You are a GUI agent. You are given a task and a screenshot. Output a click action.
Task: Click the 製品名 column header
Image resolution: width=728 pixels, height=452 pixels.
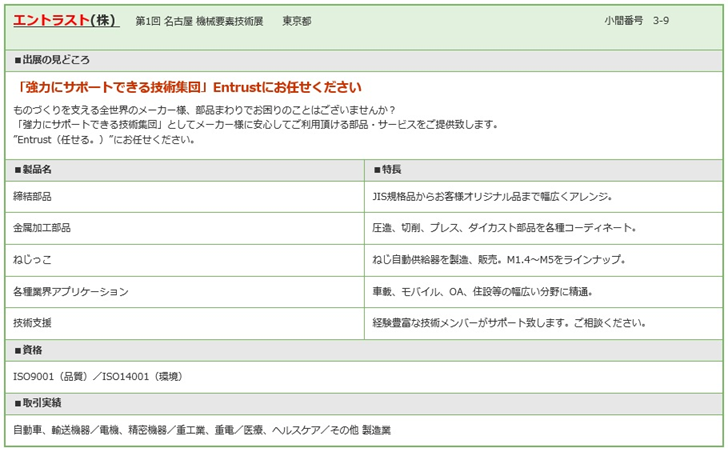click(40, 170)
